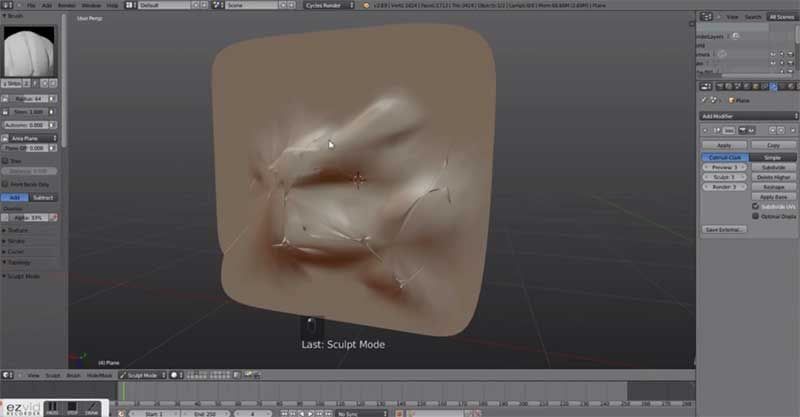This screenshot has width=800, height=417.
Task: Enable the Trim checkbox
Action: click(5, 161)
